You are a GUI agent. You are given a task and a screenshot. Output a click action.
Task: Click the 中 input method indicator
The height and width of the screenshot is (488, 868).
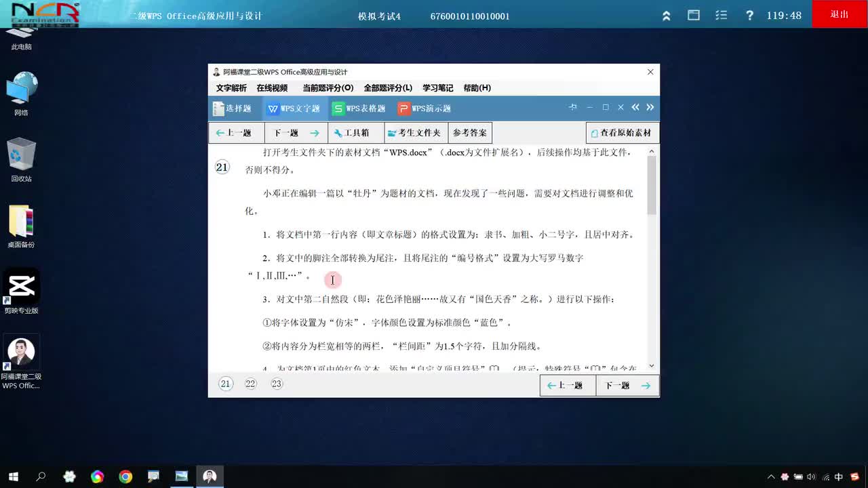pos(839,477)
